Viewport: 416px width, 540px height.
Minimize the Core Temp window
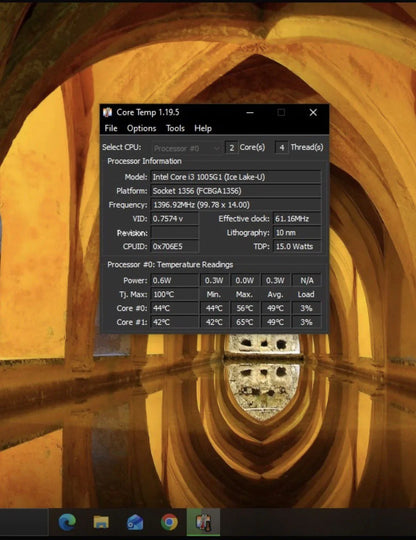coord(250,112)
